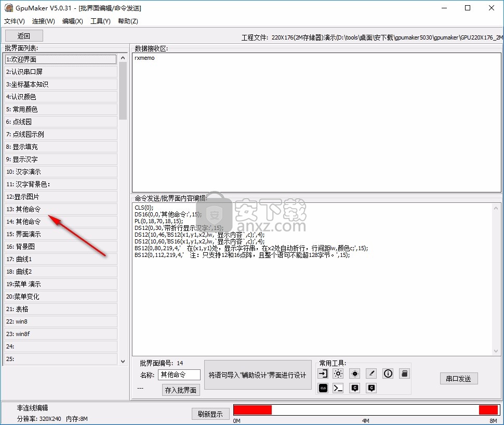Click the 非连线编辑 status text

(x=32, y=408)
